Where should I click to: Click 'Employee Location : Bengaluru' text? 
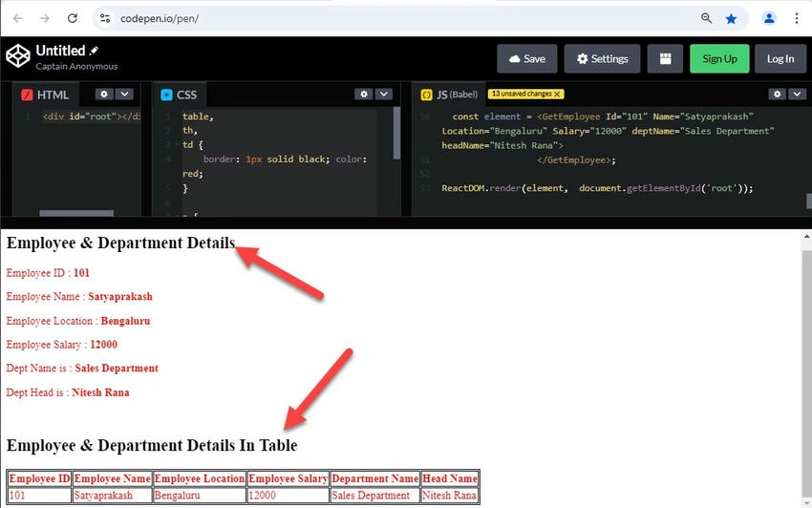(78, 321)
